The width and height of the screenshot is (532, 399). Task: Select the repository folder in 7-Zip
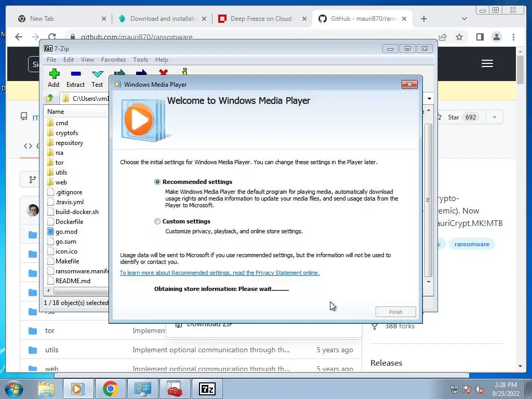(x=69, y=142)
